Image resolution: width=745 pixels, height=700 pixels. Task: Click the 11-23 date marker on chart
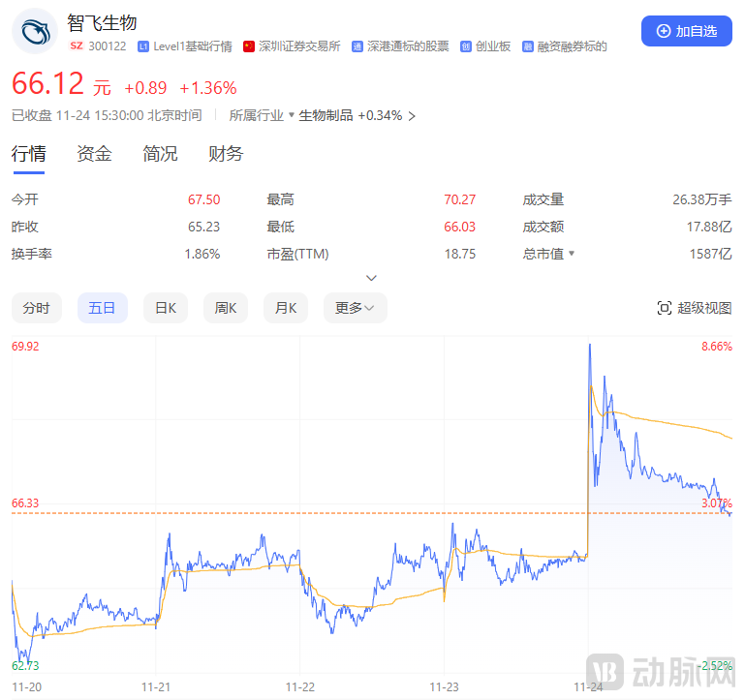444,686
